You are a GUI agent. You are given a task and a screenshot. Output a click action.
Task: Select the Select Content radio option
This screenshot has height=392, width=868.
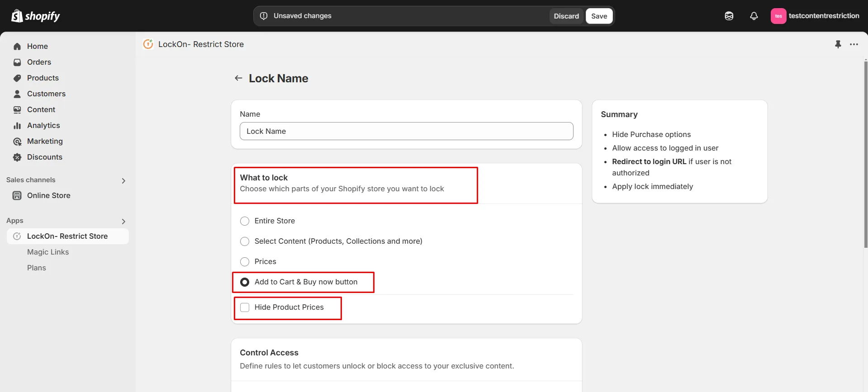245,241
